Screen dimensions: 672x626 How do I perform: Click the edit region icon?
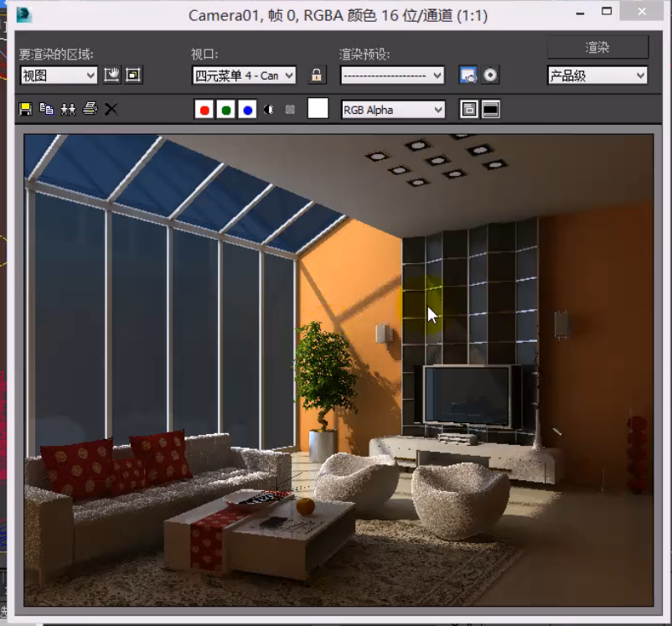tap(112, 75)
